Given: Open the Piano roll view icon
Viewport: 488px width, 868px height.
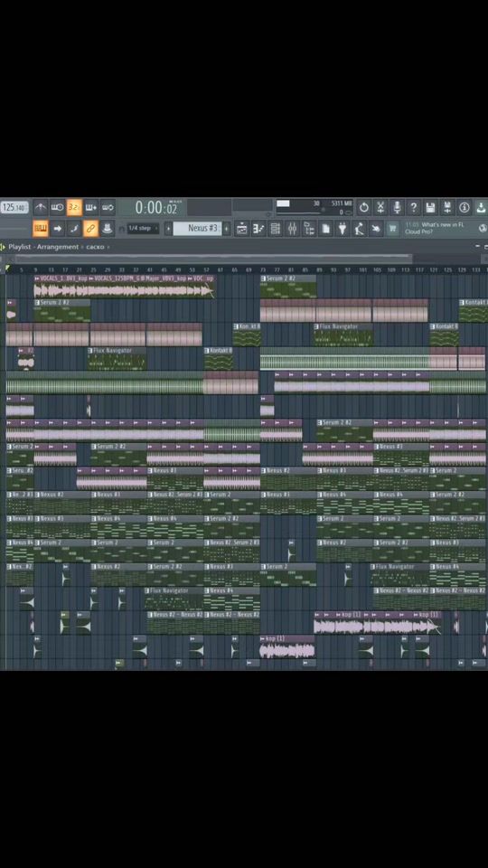Looking at the screenshot, I should (258, 228).
